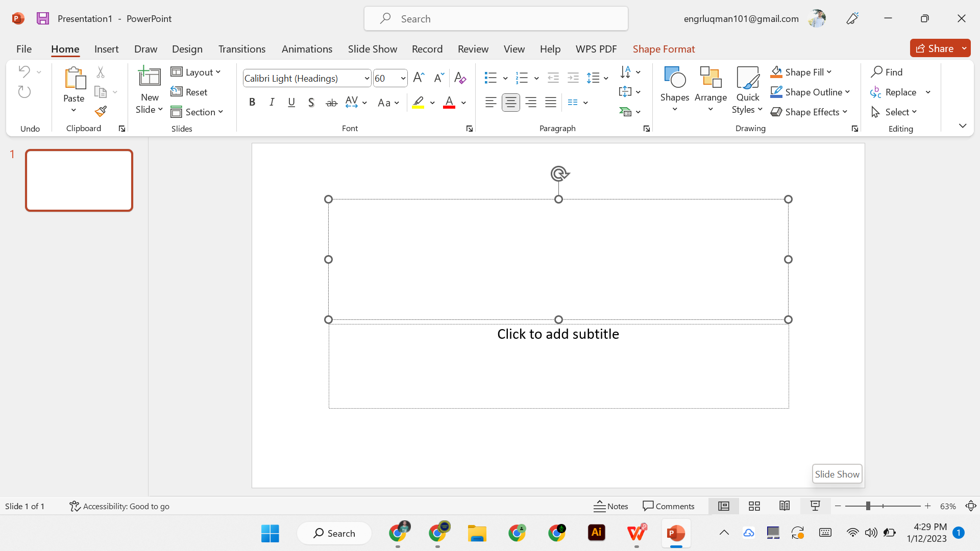Click the Reset slide button
The width and height of the screenshot is (980, 551).
pos(189,92)
